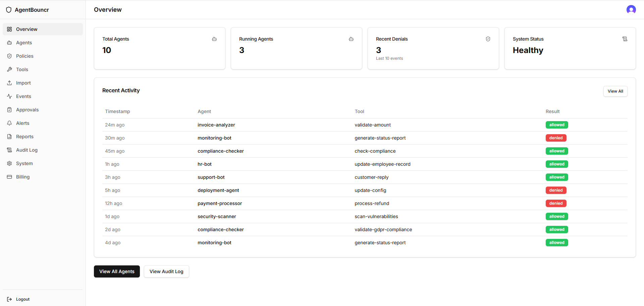Select the Tools wrench icon
The width and height of the screenshot is (644, 306).
[x=9, y=69]
